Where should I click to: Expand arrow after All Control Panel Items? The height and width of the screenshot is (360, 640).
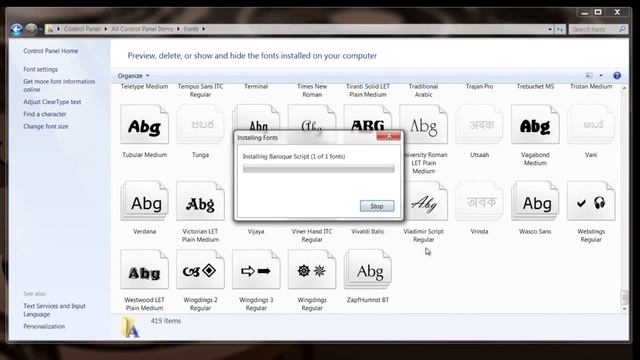click(x=178, y=29)
